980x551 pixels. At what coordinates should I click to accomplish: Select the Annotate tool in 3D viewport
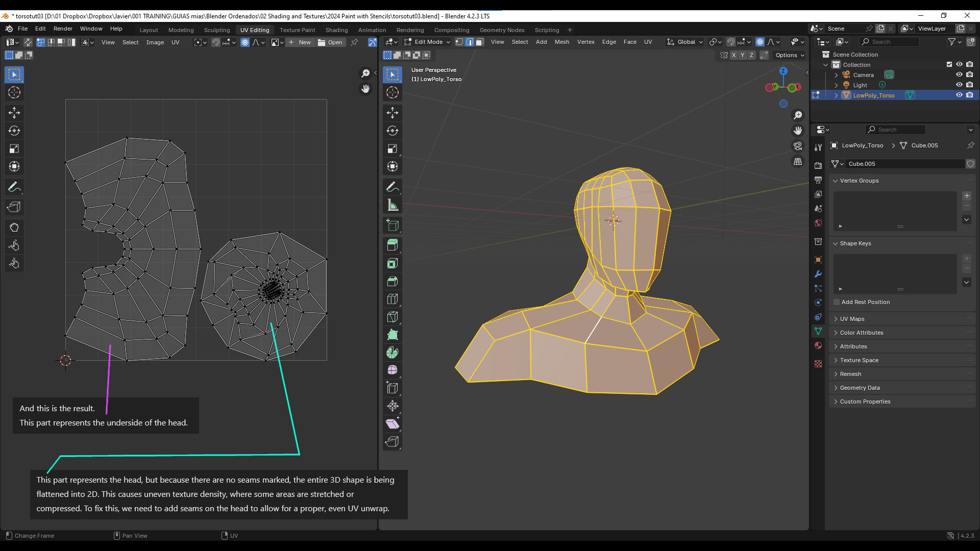point(393,187)
